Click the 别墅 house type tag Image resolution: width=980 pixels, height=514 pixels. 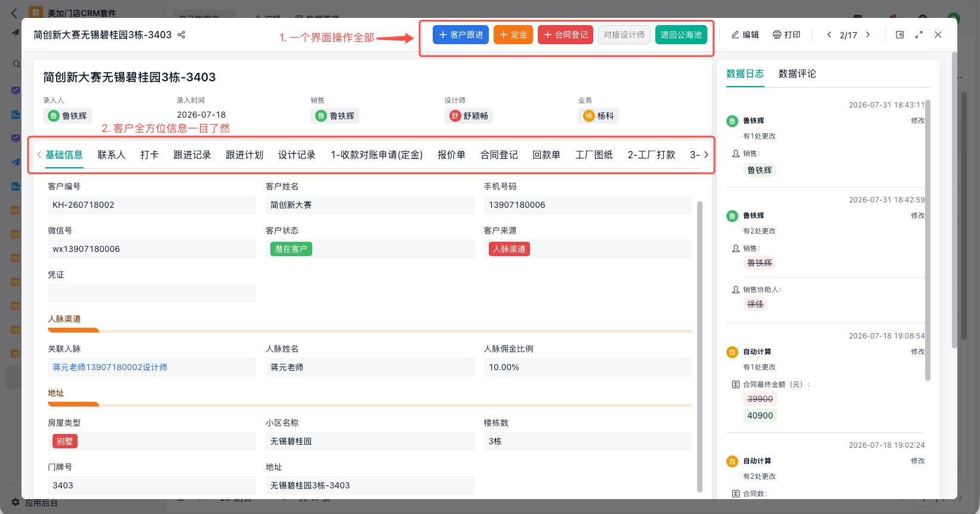[65, 441]
